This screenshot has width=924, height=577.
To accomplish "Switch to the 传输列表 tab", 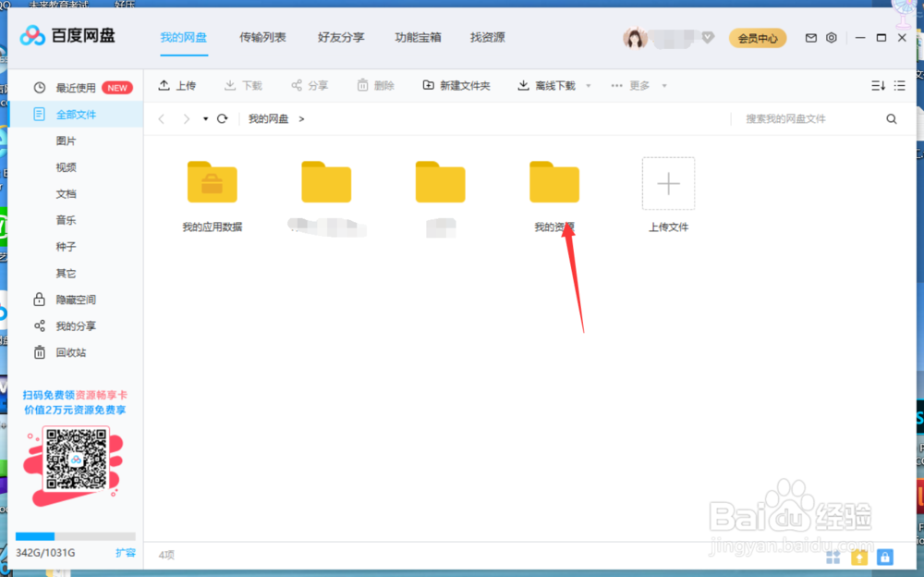I will 261,37.
